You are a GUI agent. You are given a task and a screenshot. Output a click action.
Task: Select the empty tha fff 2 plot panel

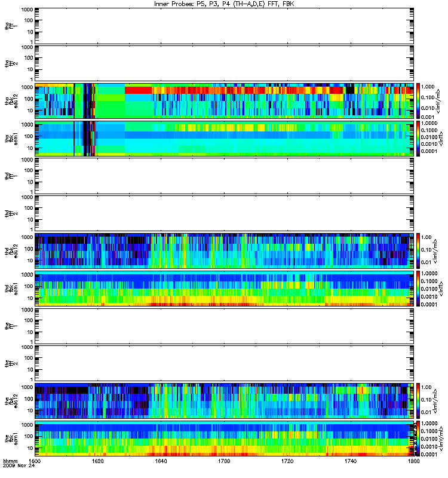coord(225,63)
